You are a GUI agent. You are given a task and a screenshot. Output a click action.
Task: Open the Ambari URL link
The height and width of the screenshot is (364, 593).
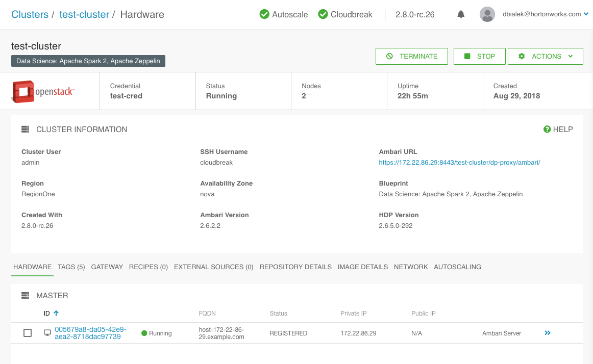coord(459,163)
